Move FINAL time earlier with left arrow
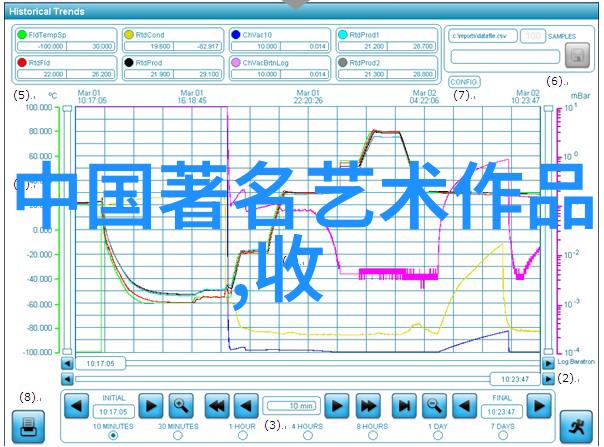The image size is (604, 447). click(464, 406)
